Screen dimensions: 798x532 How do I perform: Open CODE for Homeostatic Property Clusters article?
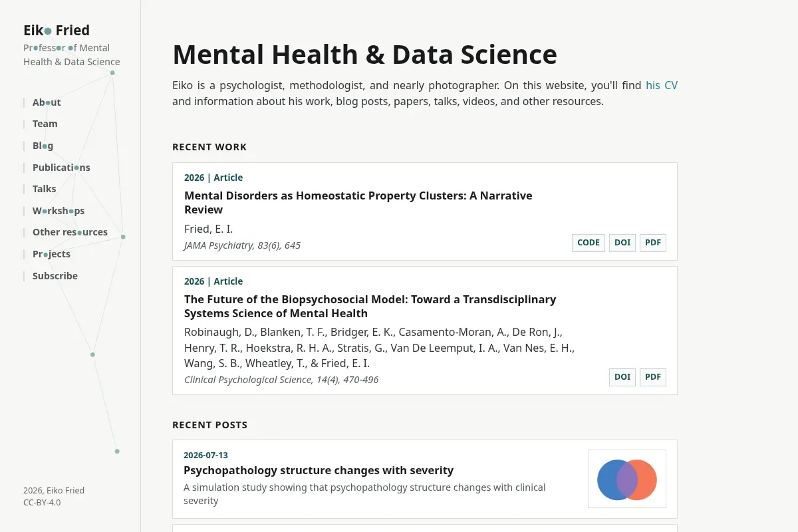589,243
